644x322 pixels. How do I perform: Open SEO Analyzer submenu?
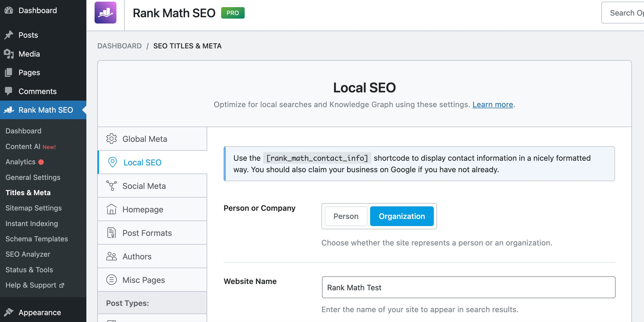tap(28, 254)
